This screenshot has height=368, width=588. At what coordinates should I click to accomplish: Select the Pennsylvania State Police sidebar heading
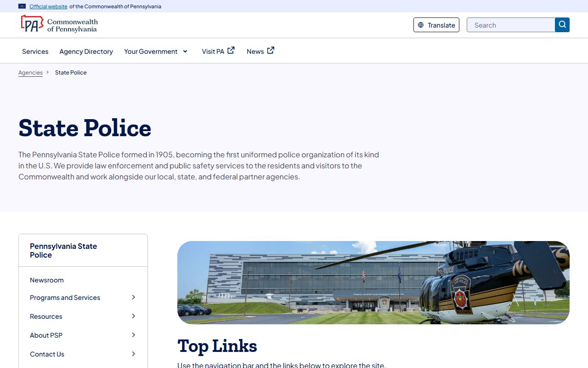tap(63, 251)
